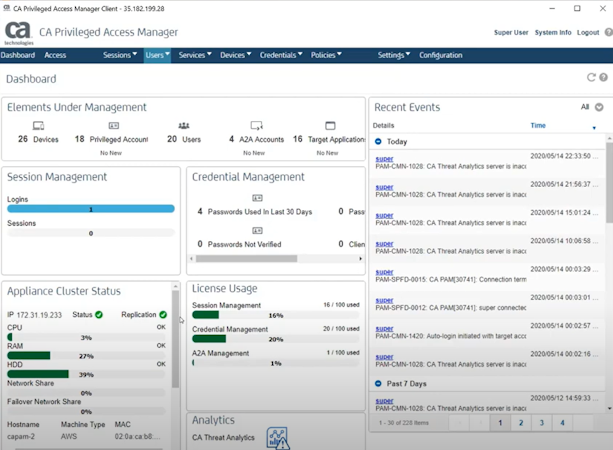Go to the Dashboard menu item
The image size is (613, 450).
click(18, 55)
